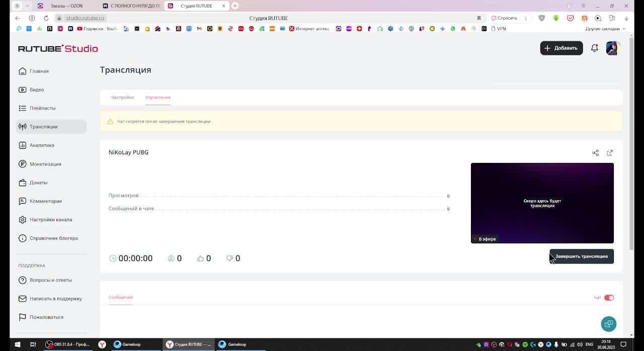Switch to the Настройки tab
Screen dimensions: 644x351
click(x=122, y=97)
